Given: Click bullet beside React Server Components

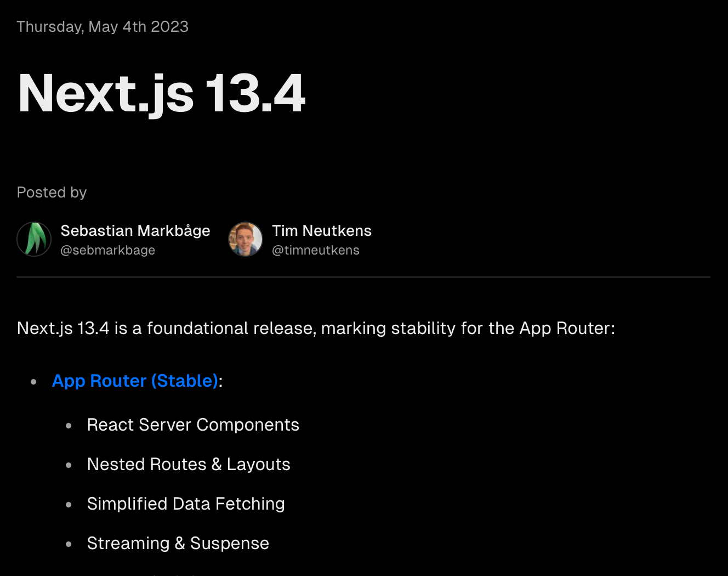Looking at the screenshot, I should pos(69,426).
